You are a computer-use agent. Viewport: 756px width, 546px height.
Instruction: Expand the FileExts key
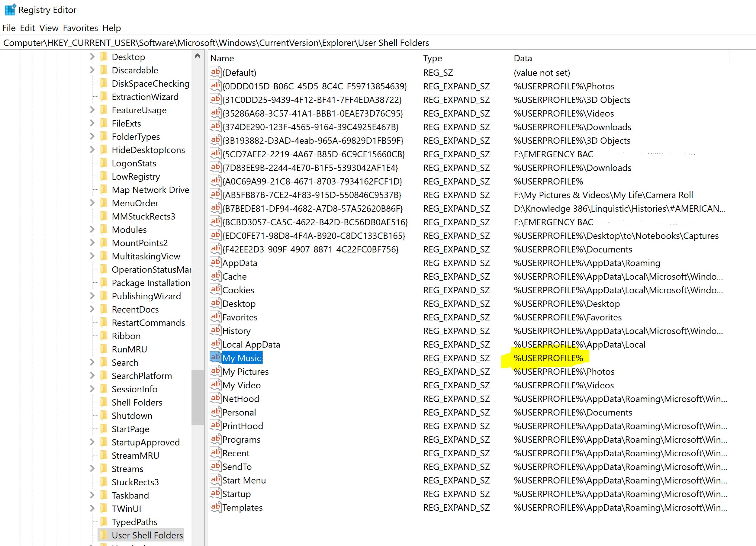[x=92, y=123]
